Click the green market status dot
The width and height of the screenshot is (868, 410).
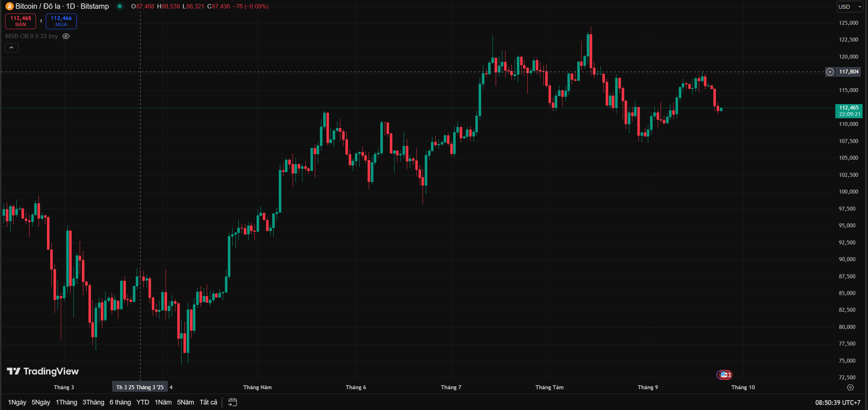click(120, 6)
